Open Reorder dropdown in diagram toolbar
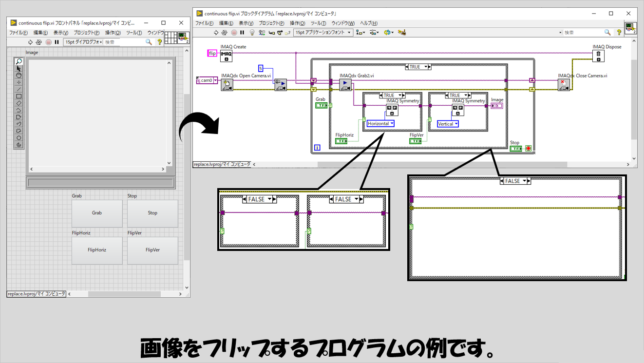Image resolution: width=644 pixels, height=363 pixels. 388,33
